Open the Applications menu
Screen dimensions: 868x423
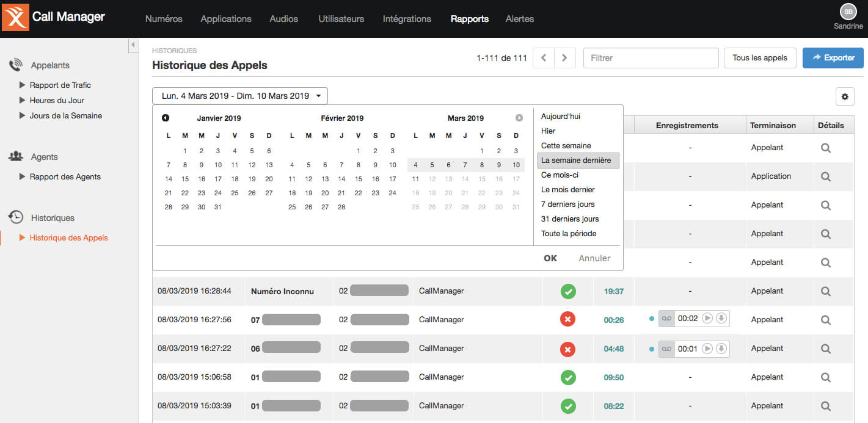pos(226,19)
